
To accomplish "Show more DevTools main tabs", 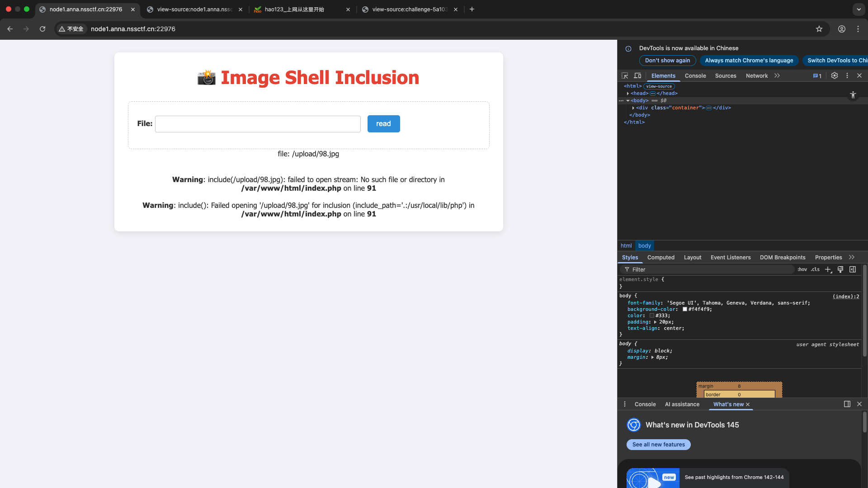I will click(x=777, y=76).
